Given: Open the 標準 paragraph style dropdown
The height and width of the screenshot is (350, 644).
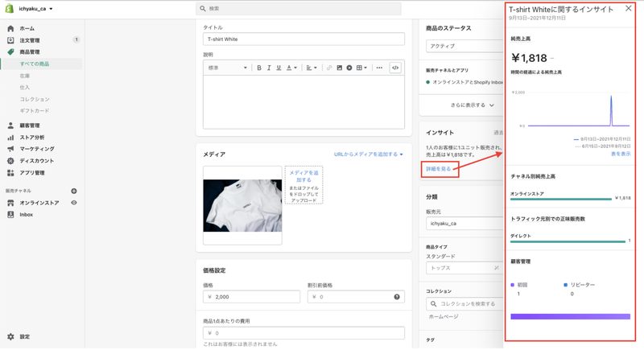Looking at the screenshot, I should (228, 68).
